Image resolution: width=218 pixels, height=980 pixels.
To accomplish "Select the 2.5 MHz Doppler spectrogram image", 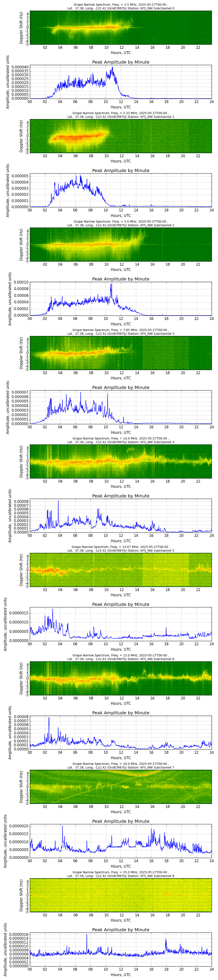I will 121,28.
